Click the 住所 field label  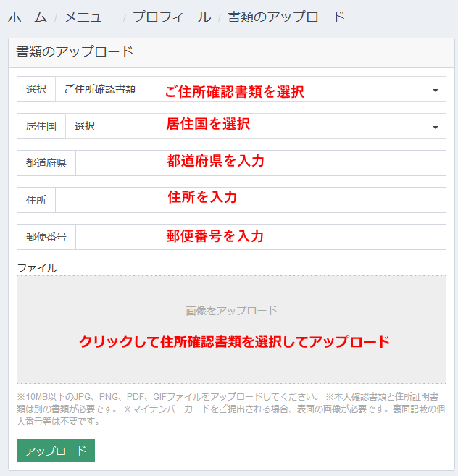(x=36, y=200)
